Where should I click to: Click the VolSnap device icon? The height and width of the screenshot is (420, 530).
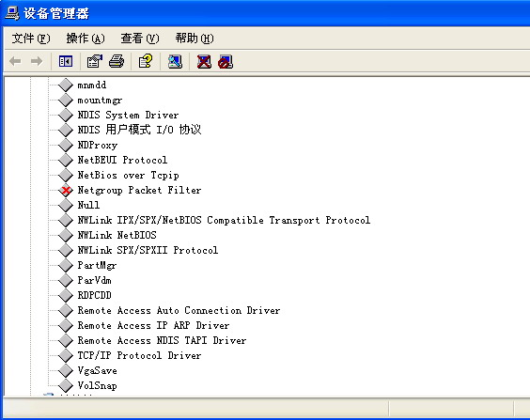(x=66, y=385)
